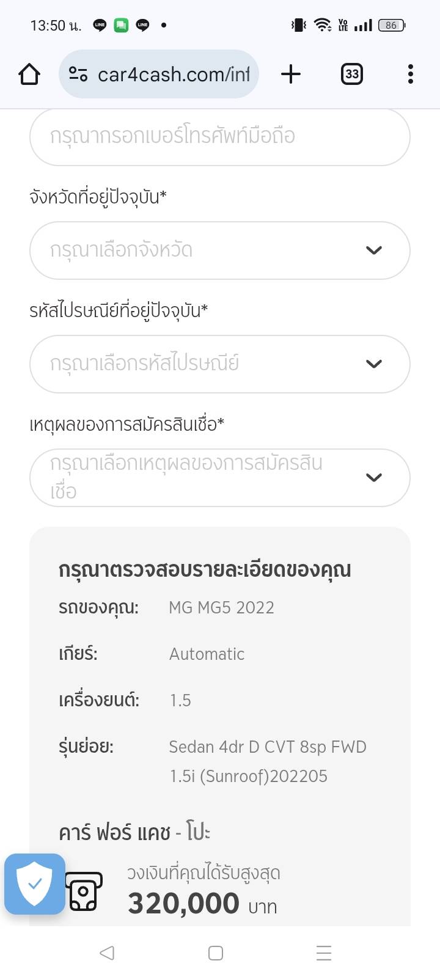This screenshot has width=440, height=980.
Task: Open the browser three-dot menu
Action: pos(410,75)
